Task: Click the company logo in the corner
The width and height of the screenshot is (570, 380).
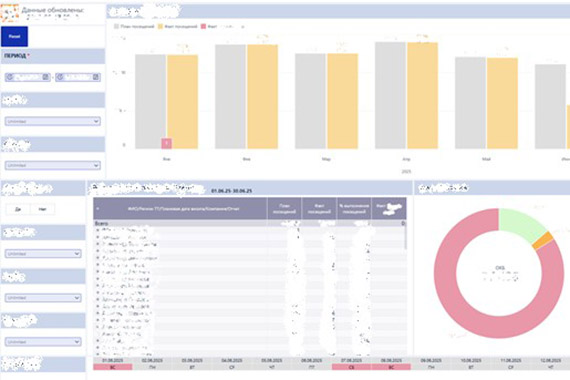Action: [10, 13]
